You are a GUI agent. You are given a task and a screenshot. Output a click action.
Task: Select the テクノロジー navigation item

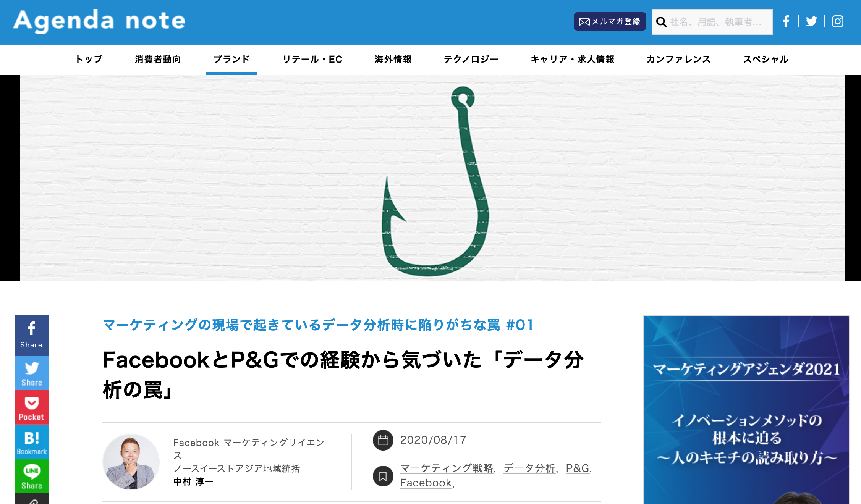tap(471, 59)
